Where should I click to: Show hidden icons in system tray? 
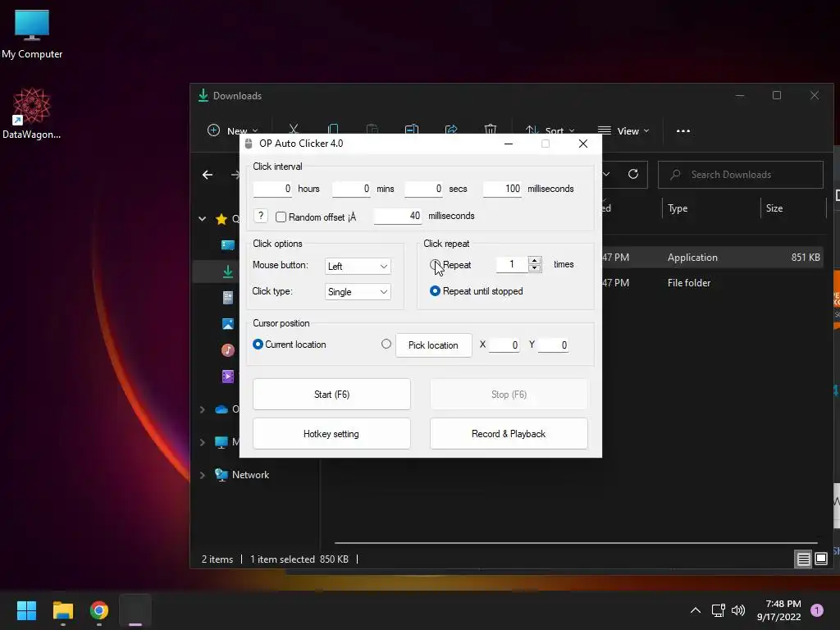(x=696, y=610)
